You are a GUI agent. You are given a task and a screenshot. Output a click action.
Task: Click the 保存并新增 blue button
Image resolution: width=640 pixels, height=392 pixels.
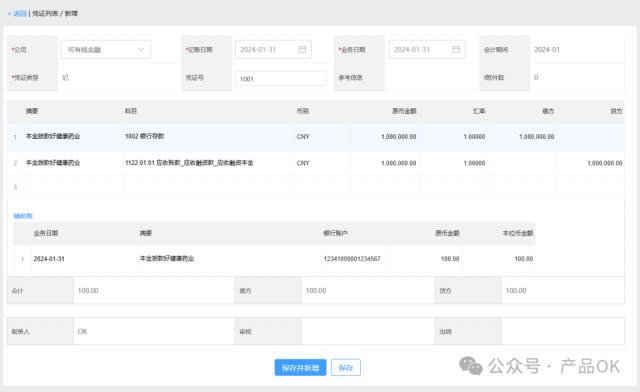point(300,368)
